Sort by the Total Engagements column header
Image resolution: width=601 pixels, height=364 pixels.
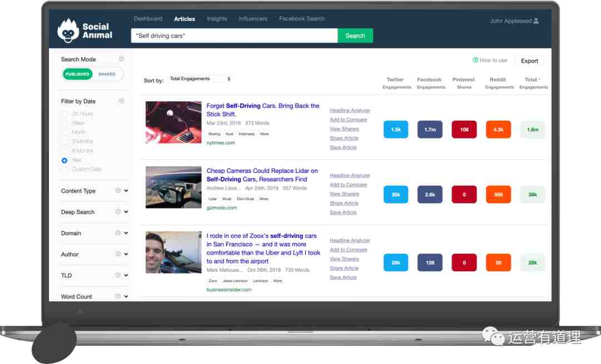coord(533,83)
